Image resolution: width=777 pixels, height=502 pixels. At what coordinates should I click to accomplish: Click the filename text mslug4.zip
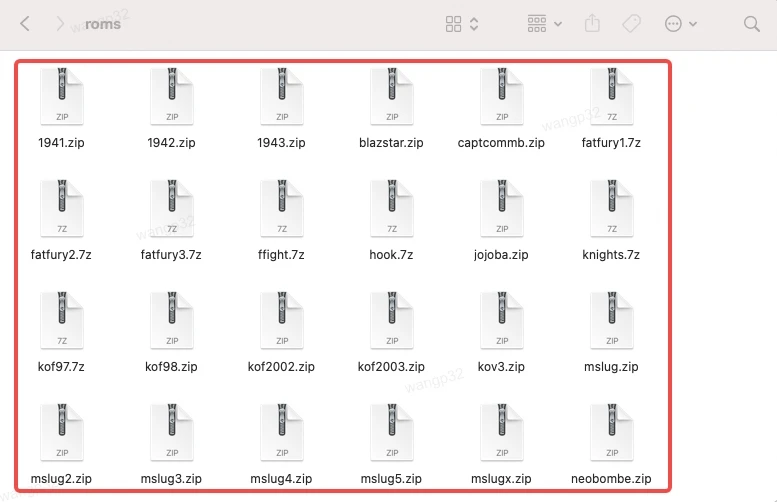pyautogui.click(x=281, y=479)
